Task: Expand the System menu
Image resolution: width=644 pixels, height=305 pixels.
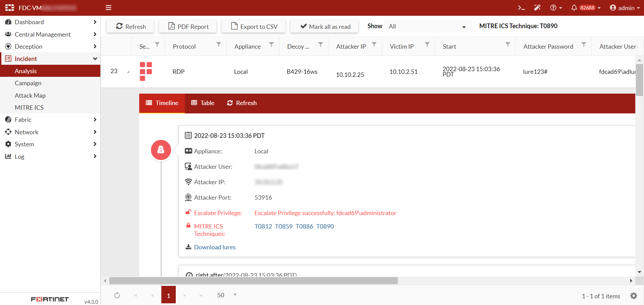Action: coord(50,144)
